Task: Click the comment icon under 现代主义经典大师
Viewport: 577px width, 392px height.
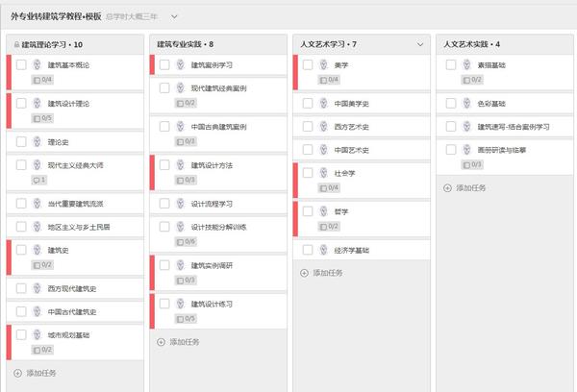Action: (x=37, y=181)
